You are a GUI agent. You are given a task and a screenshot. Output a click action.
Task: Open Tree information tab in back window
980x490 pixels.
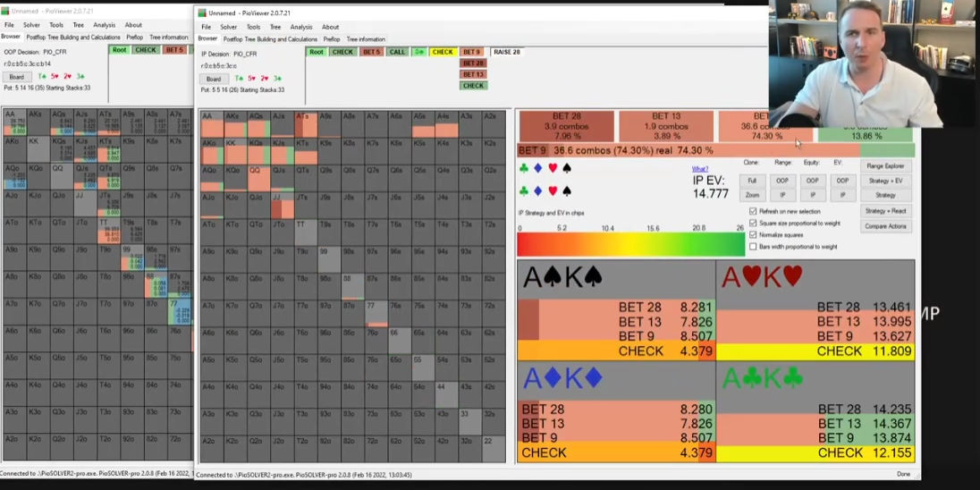click(169, 38)
